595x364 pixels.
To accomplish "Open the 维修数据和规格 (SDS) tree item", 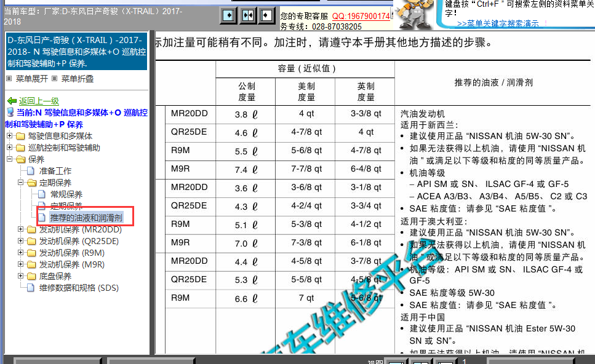I will [79, 288].
